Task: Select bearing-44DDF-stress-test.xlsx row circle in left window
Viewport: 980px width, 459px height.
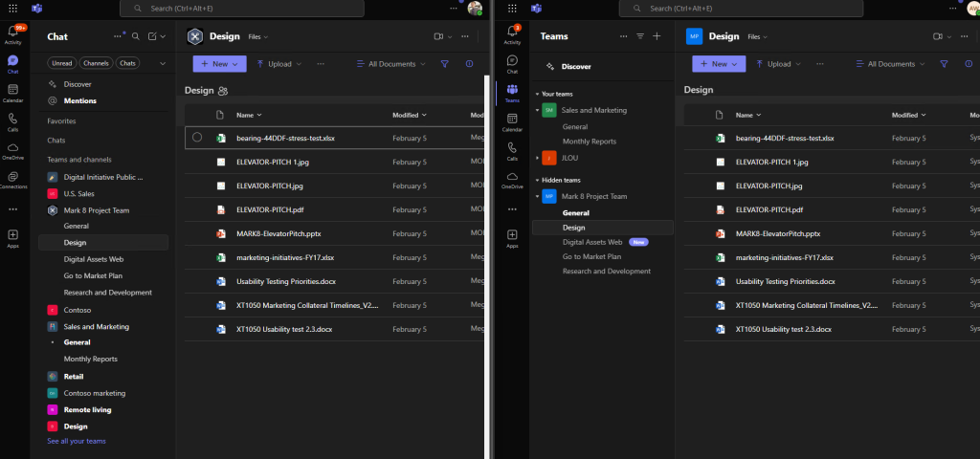Action: click(197, 138)
